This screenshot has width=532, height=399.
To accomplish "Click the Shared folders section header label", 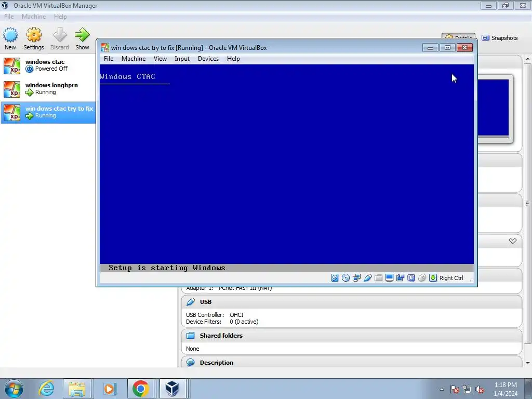I will pos(221,335).
